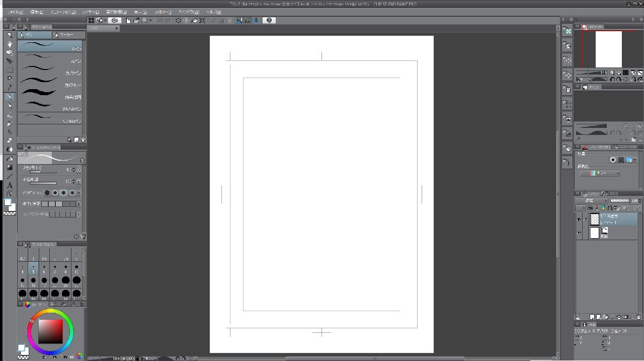Open the Navigator palette menu icon
Image resolution: width=644 pixels, height=361 pixels.
(x=578, y=26)
